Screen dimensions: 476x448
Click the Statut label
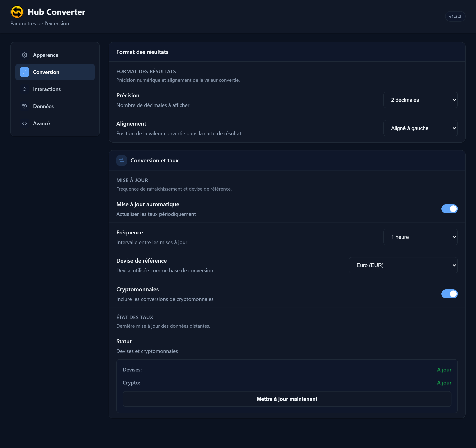124,341
